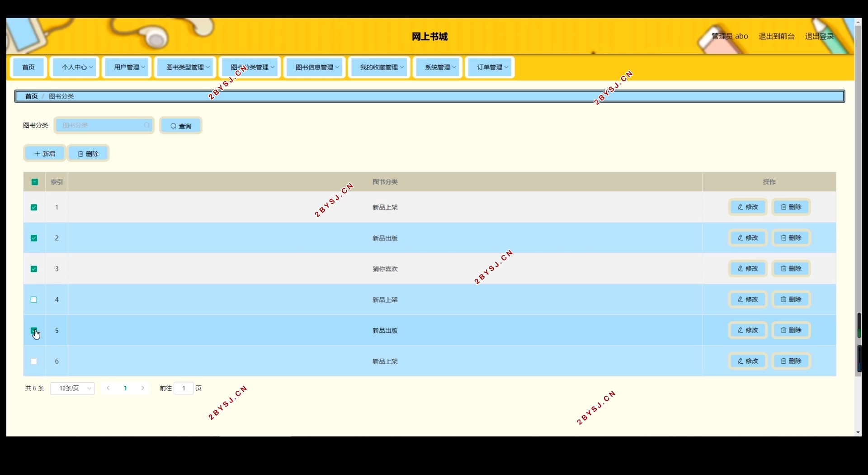
Task: Click the trash delete icon in row 2
Action: coord(783,238)
